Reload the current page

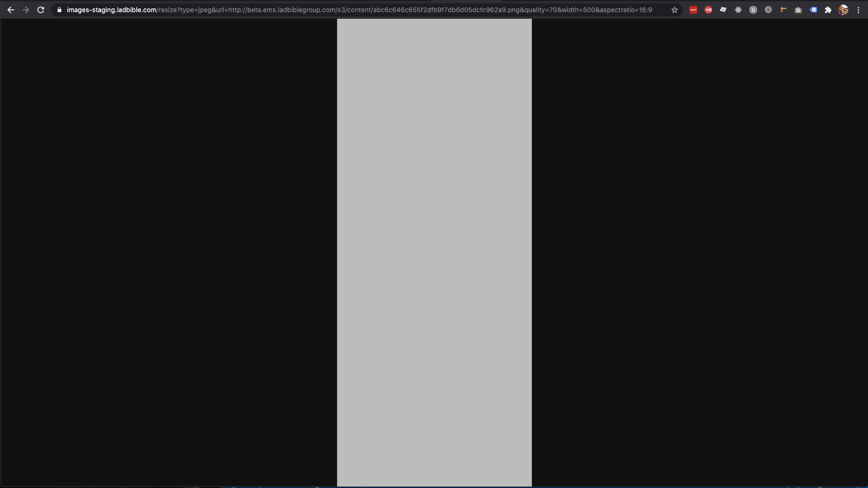point(41,9)
